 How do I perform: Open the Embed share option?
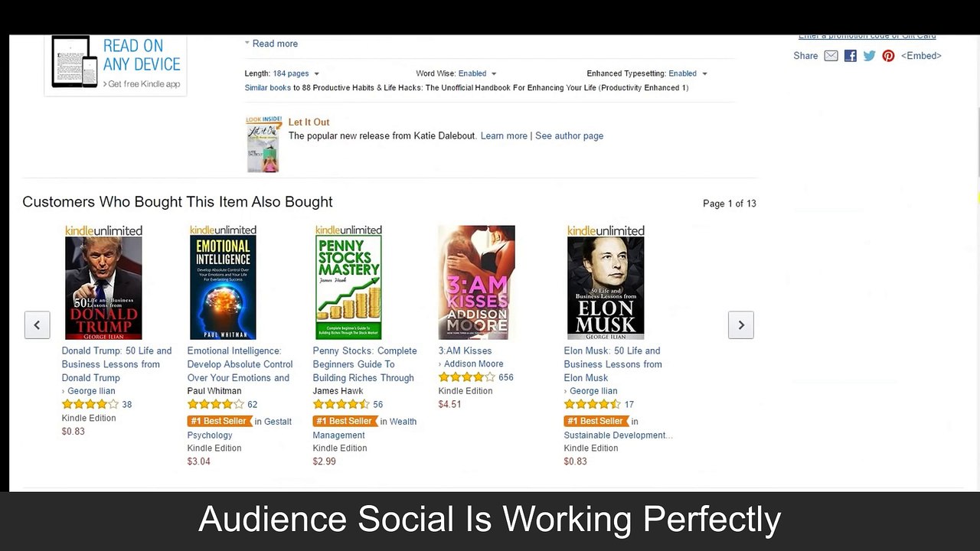coord(921,56)
